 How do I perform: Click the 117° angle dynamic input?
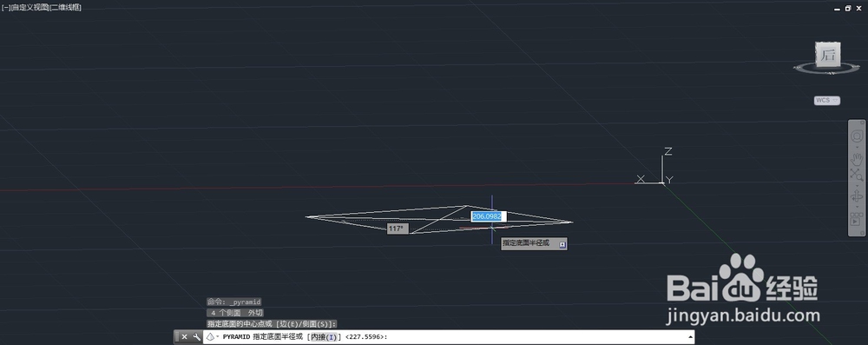point(398,229)
